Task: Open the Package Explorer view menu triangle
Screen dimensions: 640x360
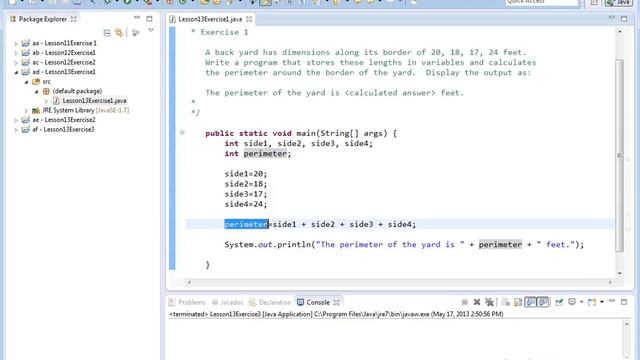Action: (x=151, y=31)
